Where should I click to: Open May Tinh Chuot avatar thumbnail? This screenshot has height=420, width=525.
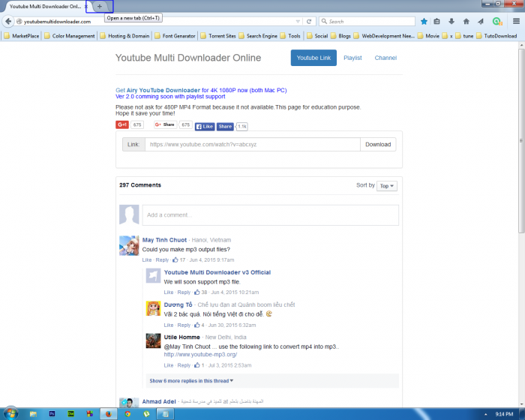[x=129, y=245]
